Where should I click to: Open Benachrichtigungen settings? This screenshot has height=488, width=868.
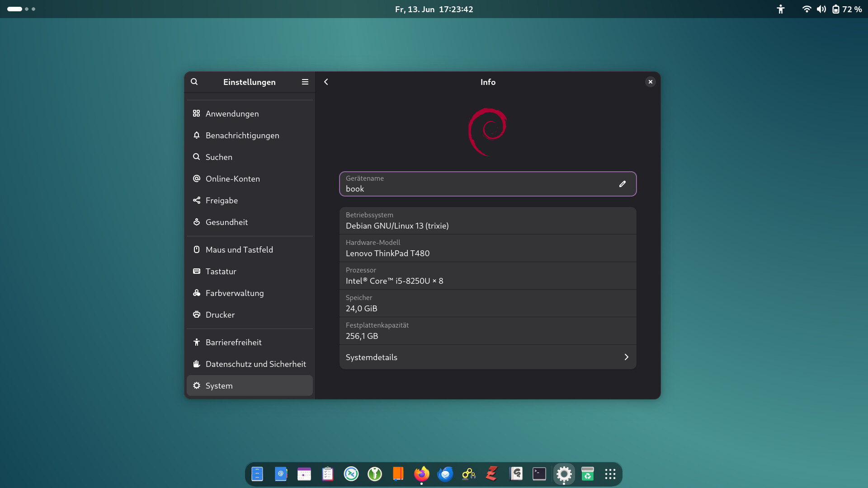250,135
